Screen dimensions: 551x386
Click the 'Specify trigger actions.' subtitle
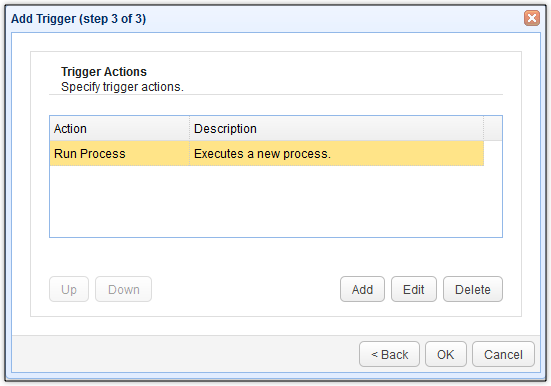click(122, 87)
